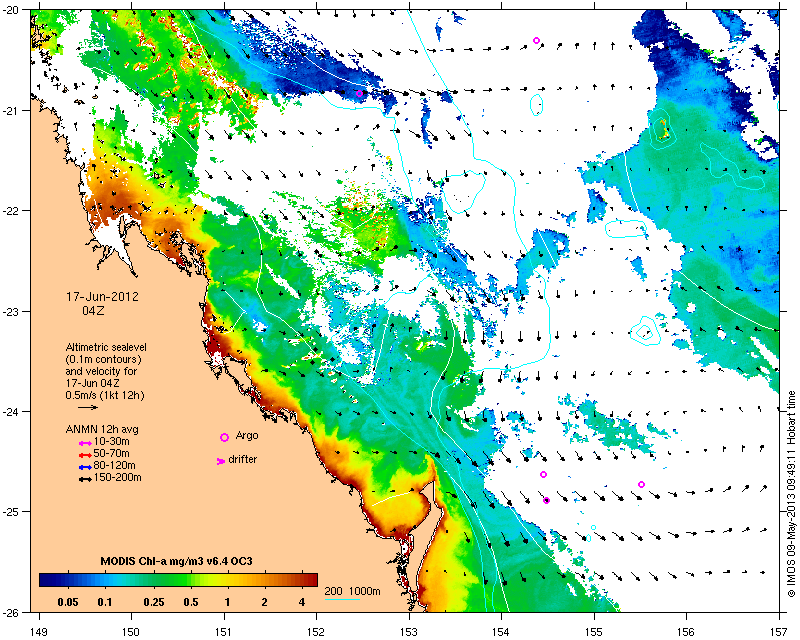Click the Argo float marker near 154.4E, 20.3S
Image resolution: width=800 pixels, height=640 pixels.
click(x=536, y=40)
